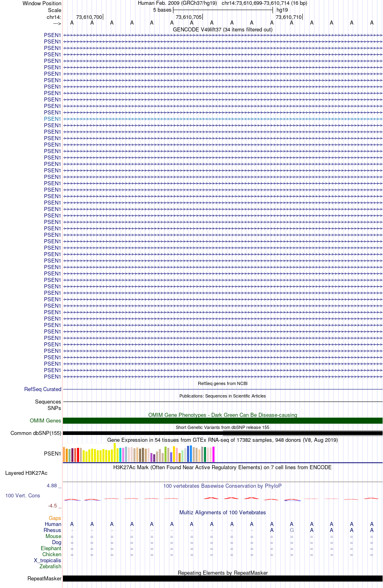Click the PSEN1 label beside GTEx bars

coord(52,453)
